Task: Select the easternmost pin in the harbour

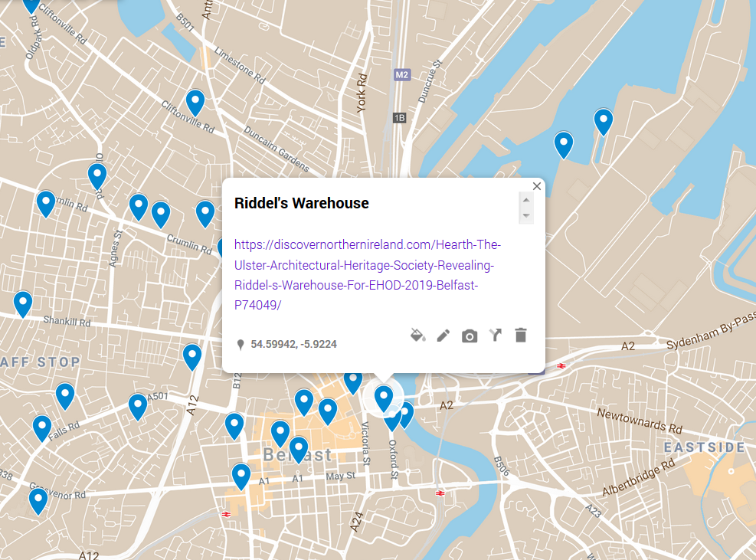Action: 604,120
